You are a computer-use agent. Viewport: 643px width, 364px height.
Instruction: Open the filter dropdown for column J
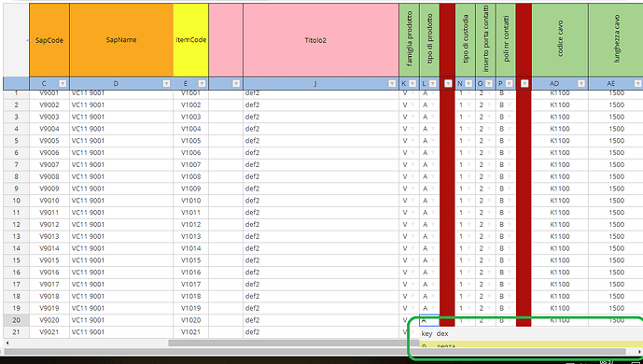(392, 84)
